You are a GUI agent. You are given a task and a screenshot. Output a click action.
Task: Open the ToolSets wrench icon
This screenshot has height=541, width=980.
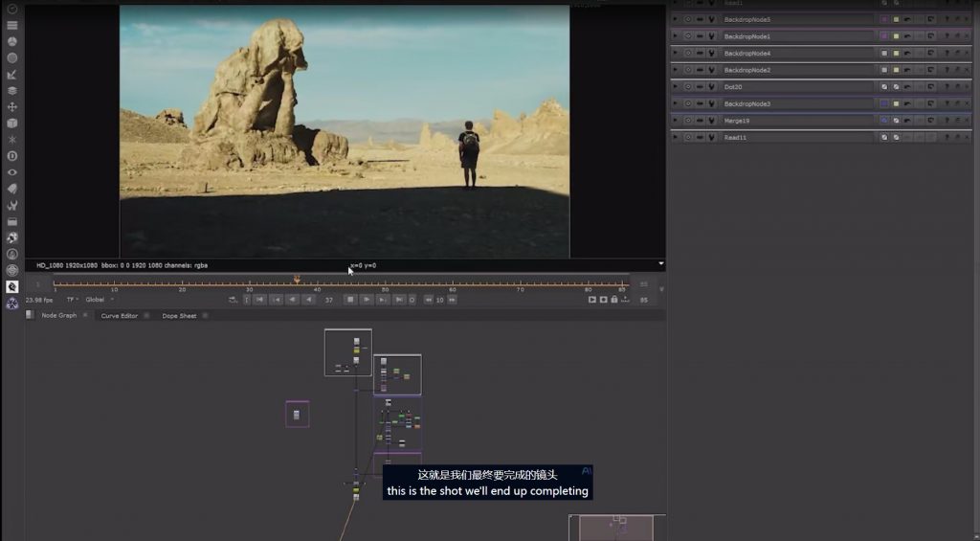pyautogui.click(x=11, y=205)
